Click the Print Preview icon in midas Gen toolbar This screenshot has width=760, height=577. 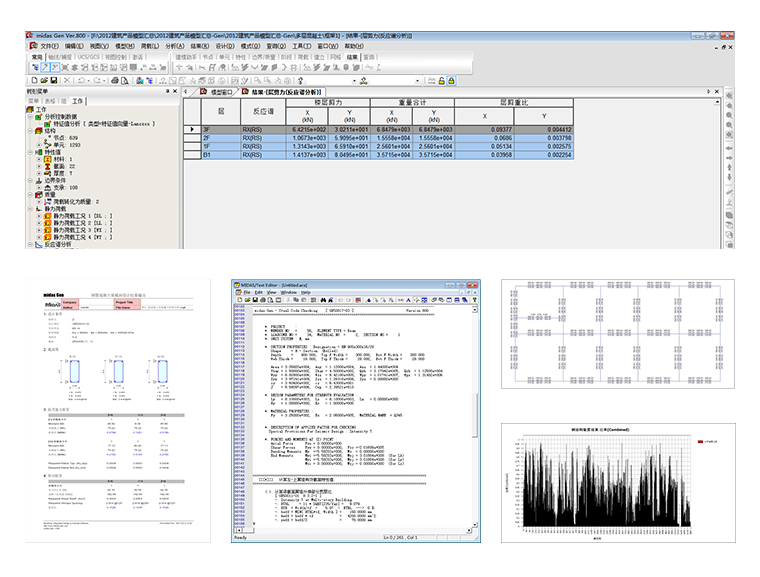coord(125,80)
